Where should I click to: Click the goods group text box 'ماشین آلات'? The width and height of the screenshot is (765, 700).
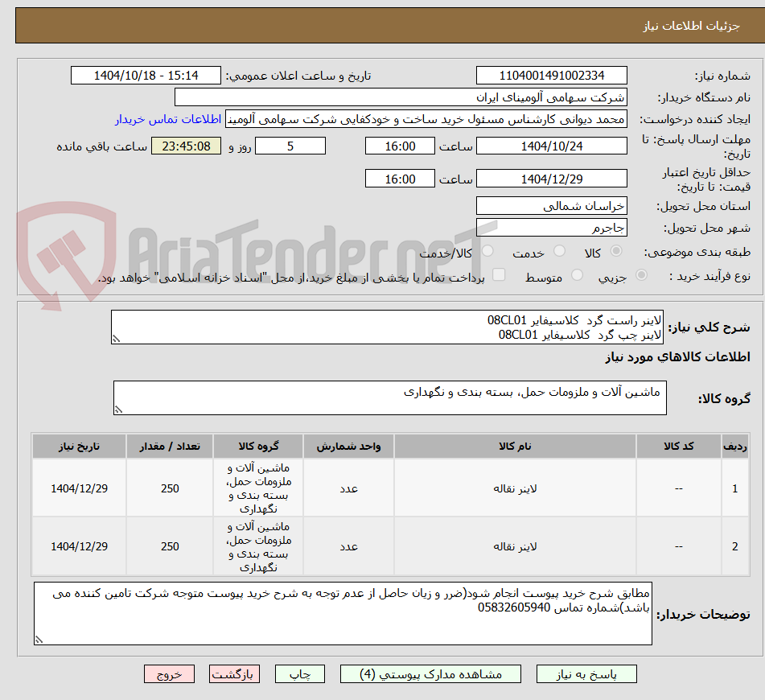[x=390, y=397]
